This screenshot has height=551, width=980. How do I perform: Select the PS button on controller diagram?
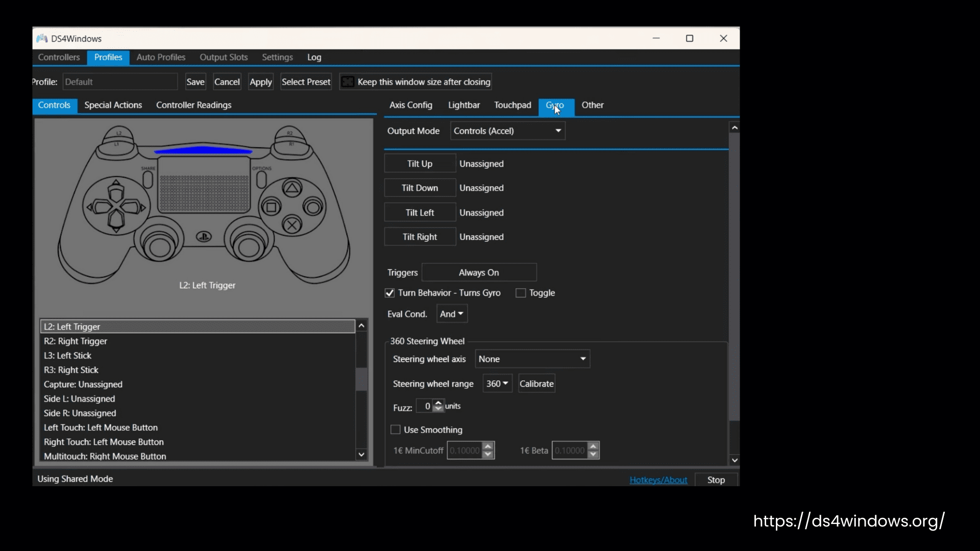coord(204,237)
